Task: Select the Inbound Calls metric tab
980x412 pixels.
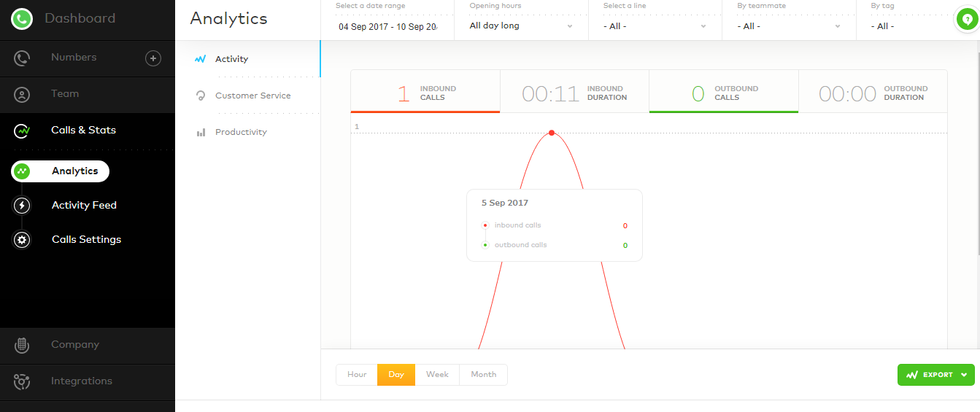Action: coord(425,92)
